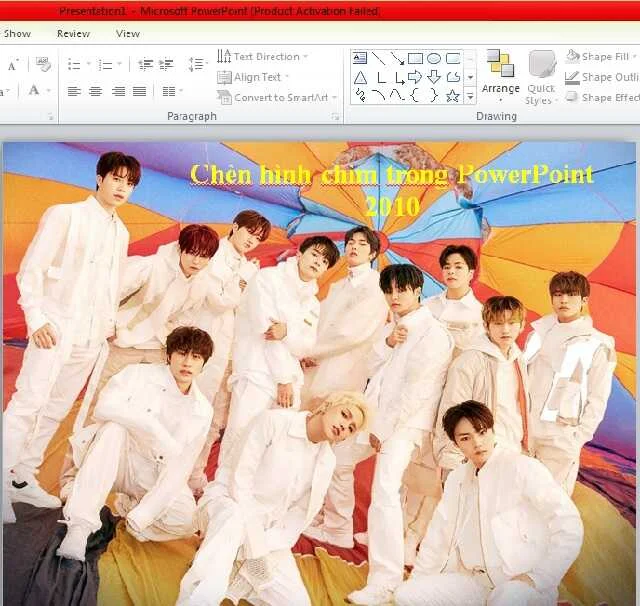
Task: Click the slide title 'Chèn hình chìm trong PowerPoint'
Action: click(x=391, y=175)
